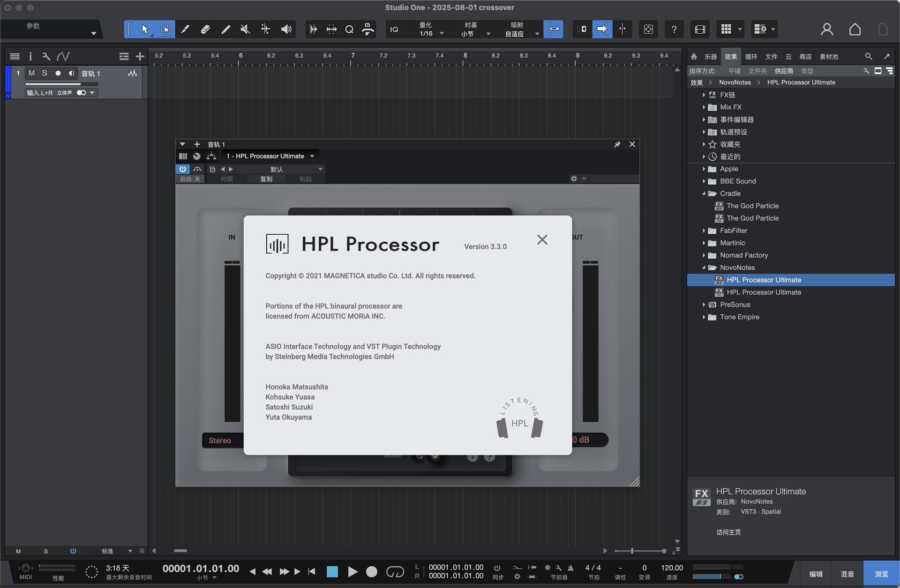This screenshot has height=588, width=900.
Task: Select the Eraser tool
Action: coord(205,29)
